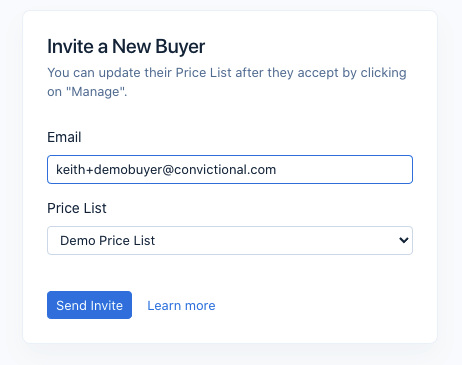462x365 pixels.
Task: Click the word "Manage" in the description
Action: point(95,92)
